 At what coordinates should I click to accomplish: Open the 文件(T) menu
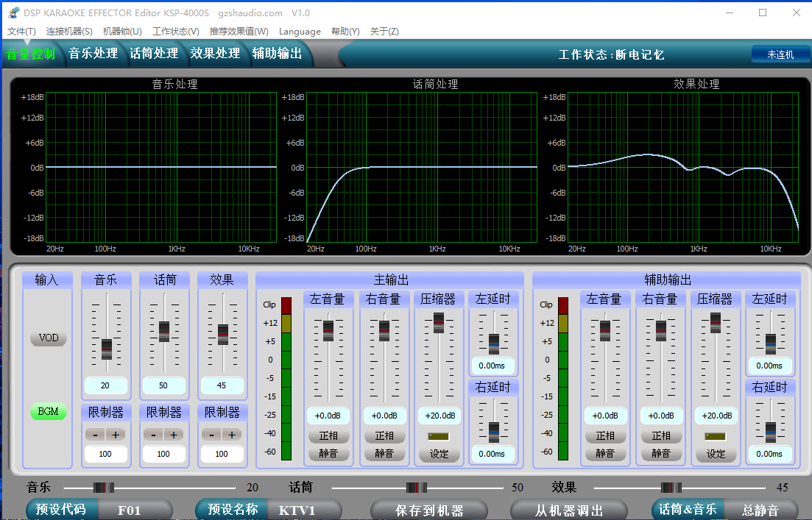(21, 32)
